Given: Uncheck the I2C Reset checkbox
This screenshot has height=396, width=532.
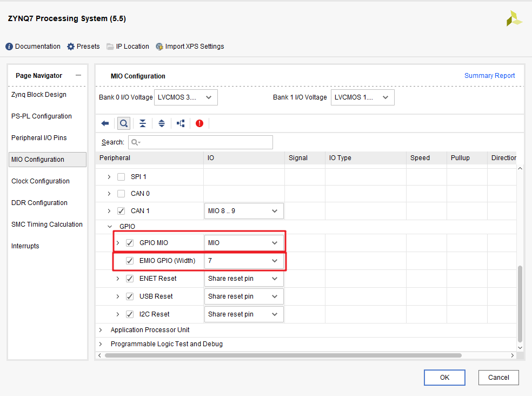Looking at the screenshot, I should (x=130, y=314).
